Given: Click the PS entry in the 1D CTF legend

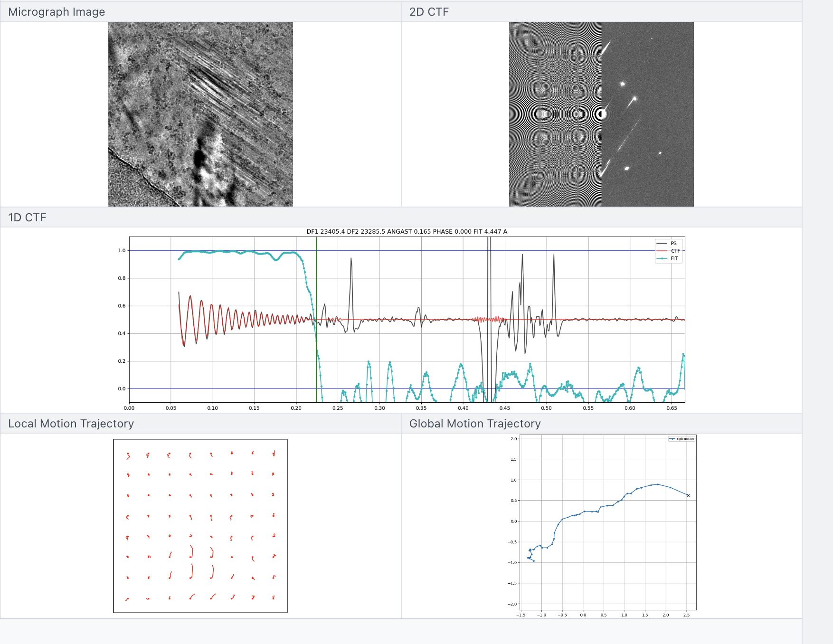Looking at the screenshot, I should [x=669, y=243].
